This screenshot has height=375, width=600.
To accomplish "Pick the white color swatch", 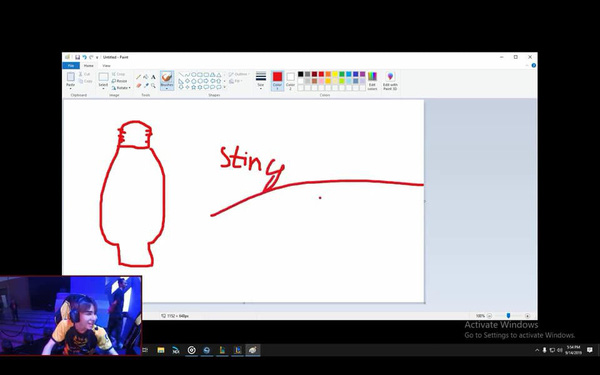I will coord(301,81).
